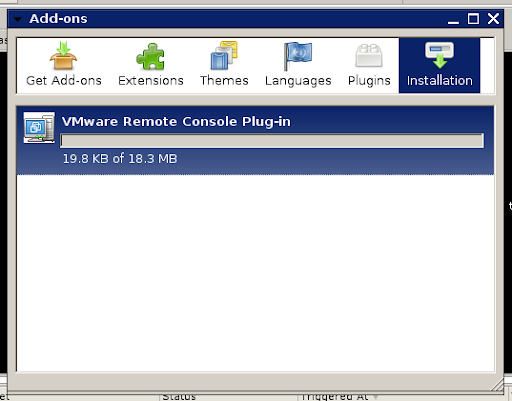Click the Triggered At column header behind the window
Image resolution: width=512 pixels, height=401 pixels.
click(x=340, y=397)
